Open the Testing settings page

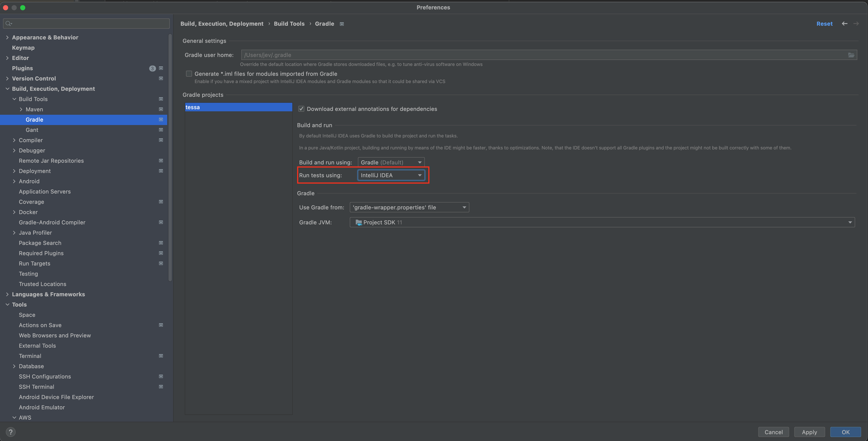tap(28, 274)
